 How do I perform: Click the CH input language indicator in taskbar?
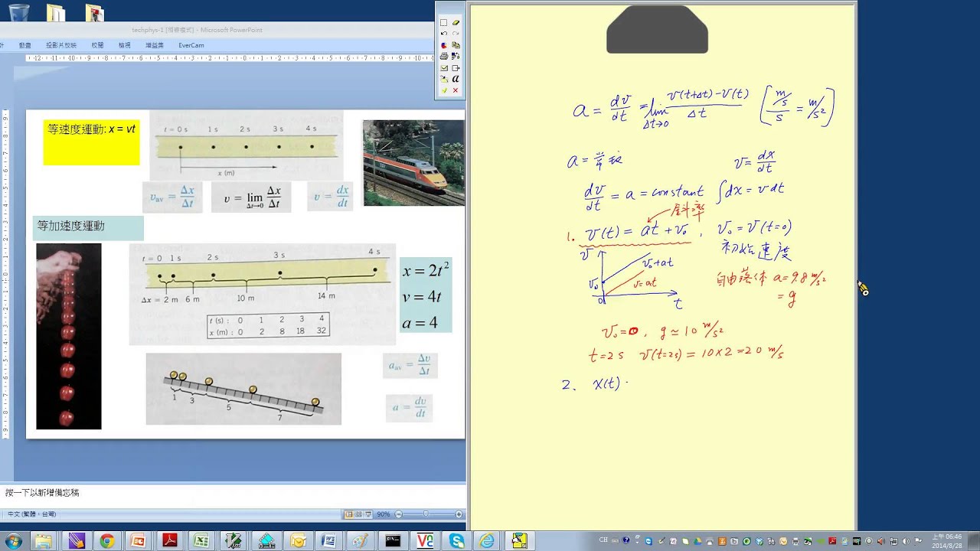point(603,540)
